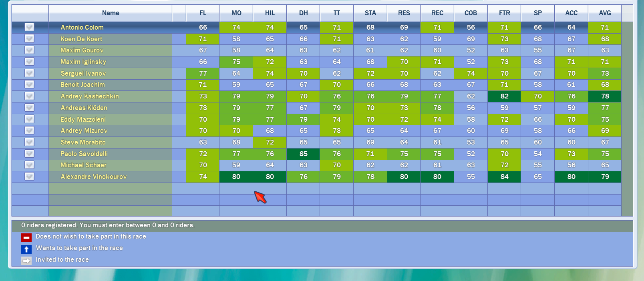Screen dimensions: 644x281
Task: Sort by the MO mountain column header
Action: (236, 13)
